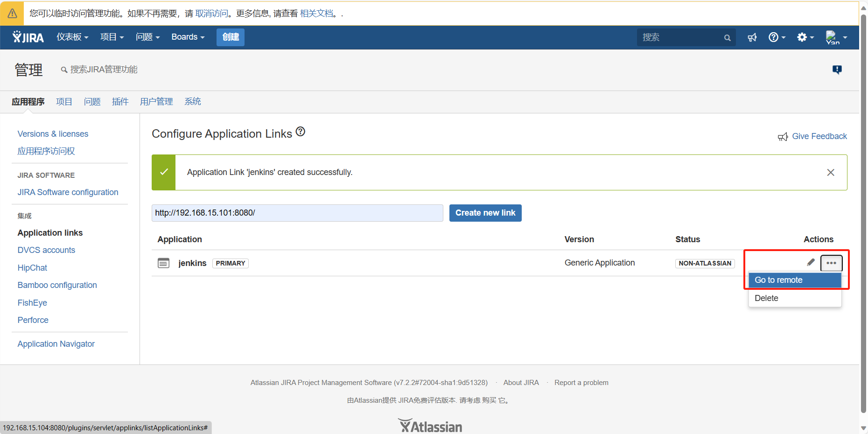Open Bamboo configuration in the sidebar
This screenshot has width=868, height=434.
[x=57, y=285]
